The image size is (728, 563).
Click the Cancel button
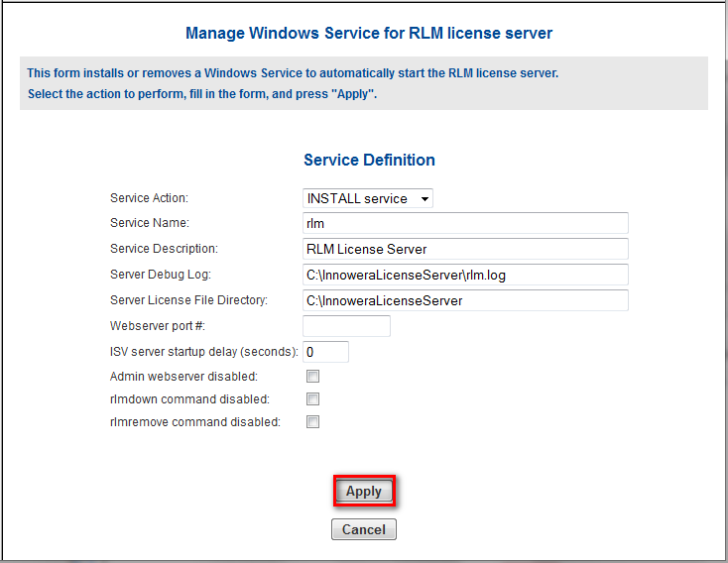tap(364, 529)
